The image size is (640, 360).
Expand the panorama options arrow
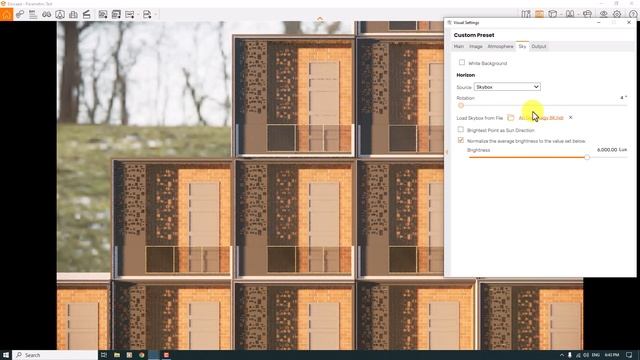click(138, 15)
